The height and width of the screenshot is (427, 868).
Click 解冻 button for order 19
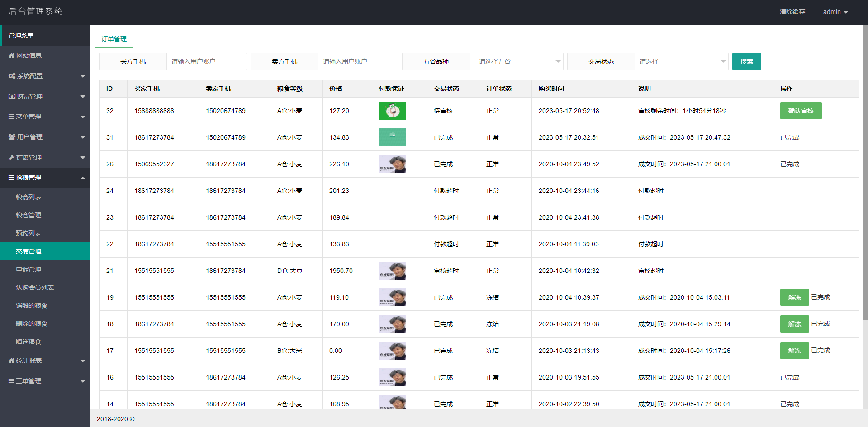[x=794, y=297]
